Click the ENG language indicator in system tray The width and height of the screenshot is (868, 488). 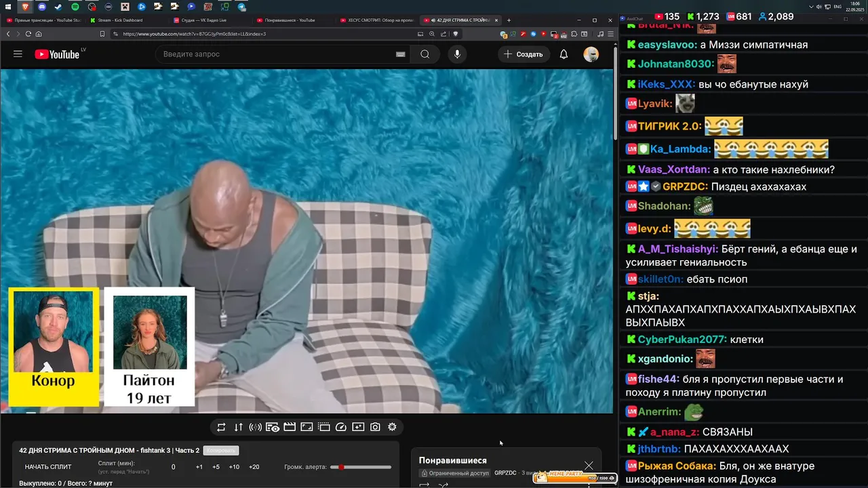pyautogui.click(x=837, y=6)
